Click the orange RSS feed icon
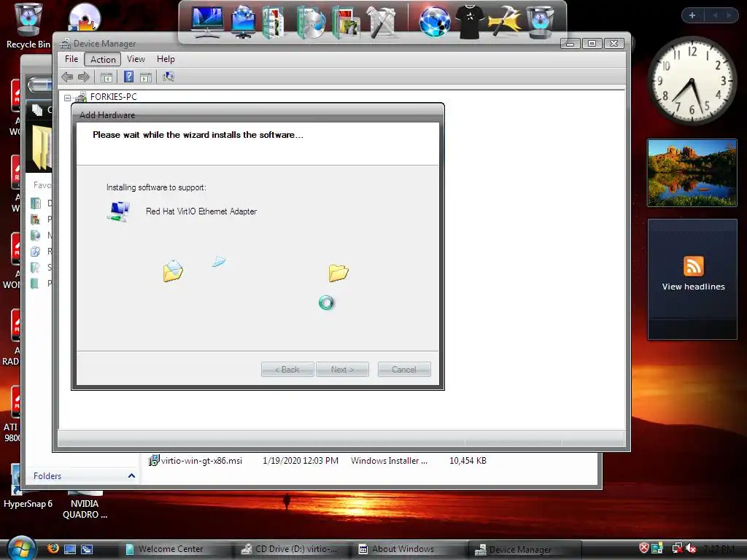Image resolution: width=747 pixels, height=560 pixels. [x=693, y=265]
